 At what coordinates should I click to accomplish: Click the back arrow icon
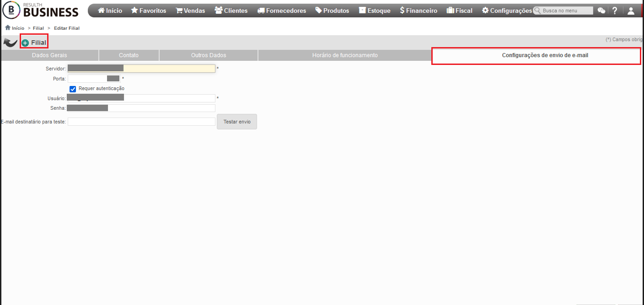[10, 43]
